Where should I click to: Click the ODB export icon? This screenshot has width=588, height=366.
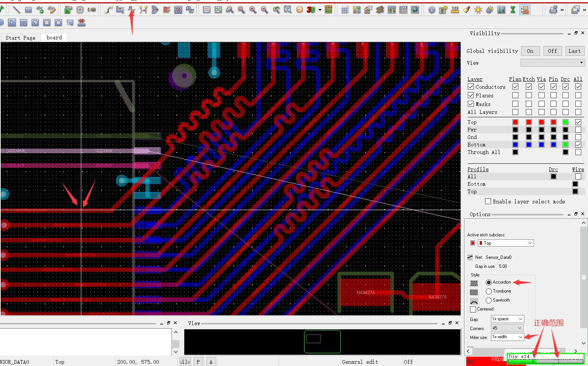pos(553,10)
